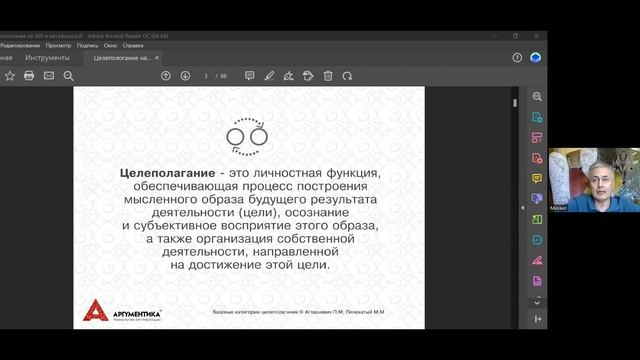Open Find text magnifier in toolbar
This screenshot has width=640, height=360.
pyautogui.click(x=69, y=76)
